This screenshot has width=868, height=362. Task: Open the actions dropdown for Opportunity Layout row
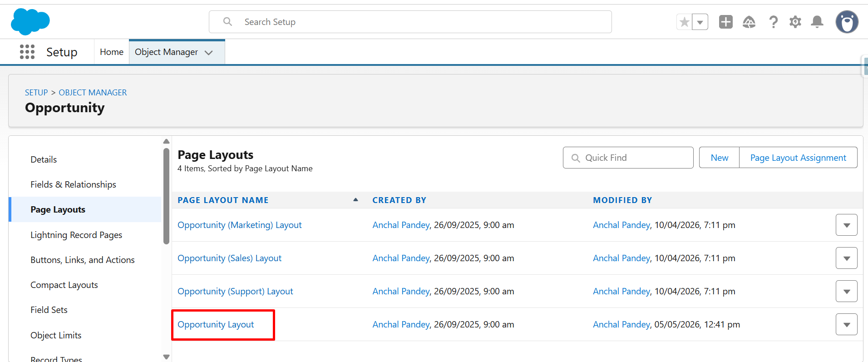click(846, 324)
